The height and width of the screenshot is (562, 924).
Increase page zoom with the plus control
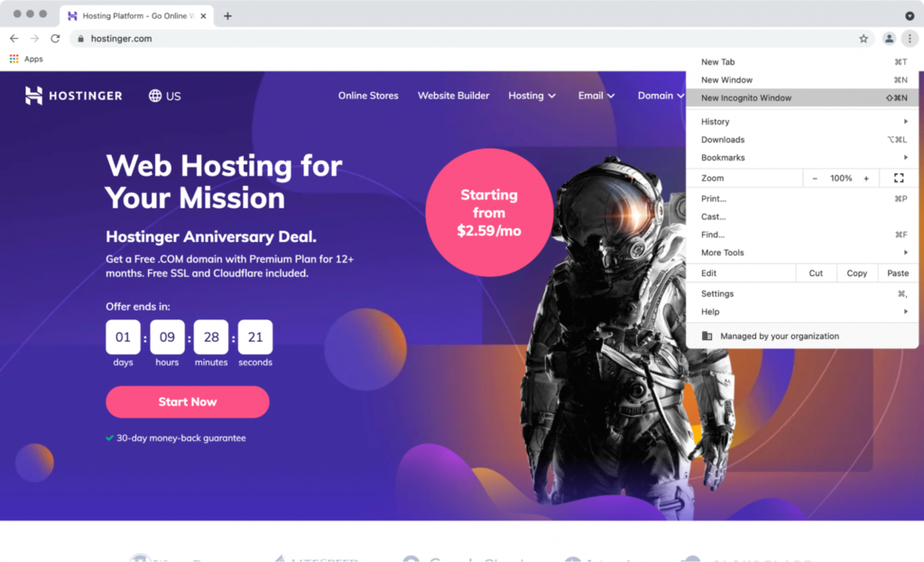point(865,178)
